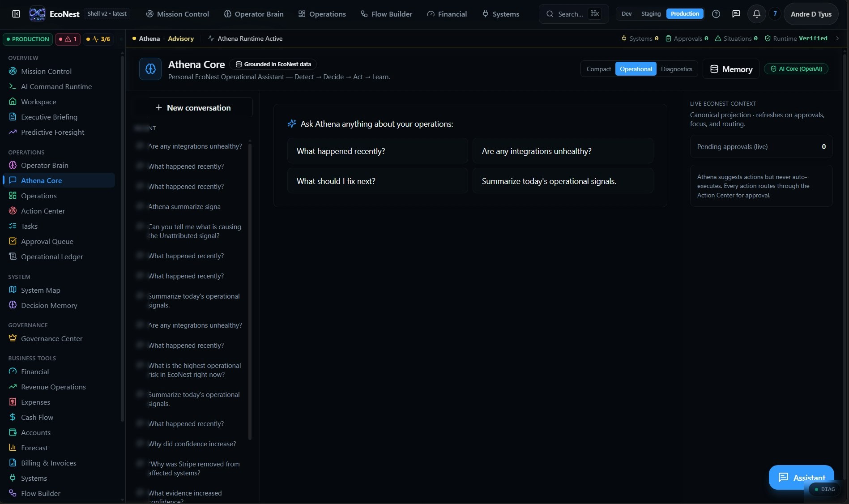
Task: Click the AI Core (OpenAI) badge
Action: point(796,69)
